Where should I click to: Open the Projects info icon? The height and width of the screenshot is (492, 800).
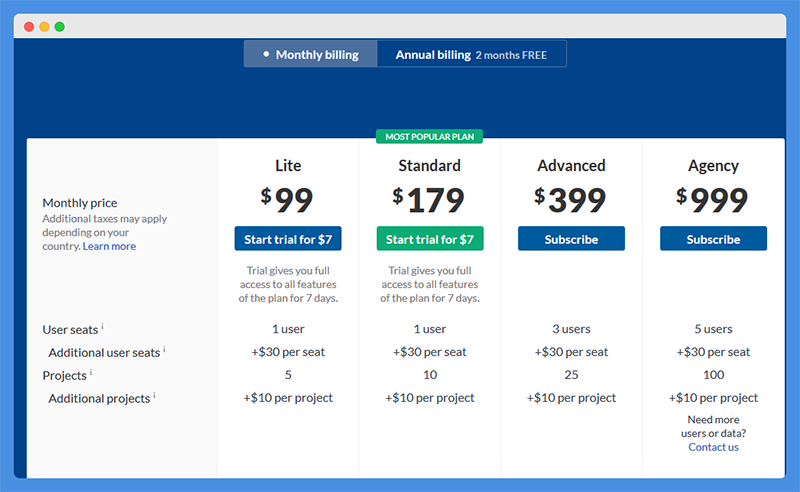[x=91, y=372]
